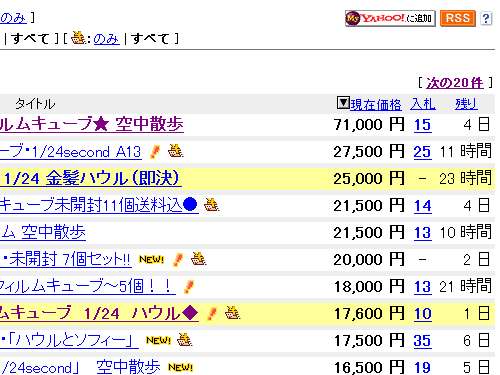View 19 bids for 16,500 円 item
This screenshot has width=500, height=375.
coord(422,368)
